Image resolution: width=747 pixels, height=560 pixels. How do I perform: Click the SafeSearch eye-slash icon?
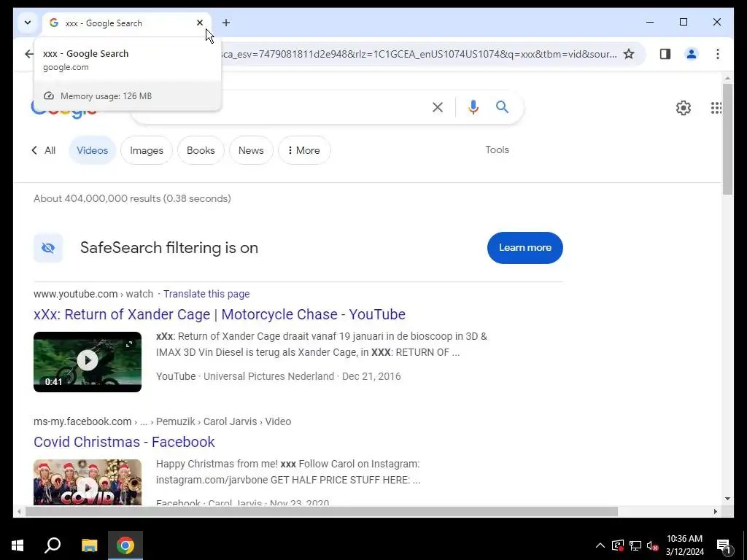pyautogui.click(x=48, y=248)
